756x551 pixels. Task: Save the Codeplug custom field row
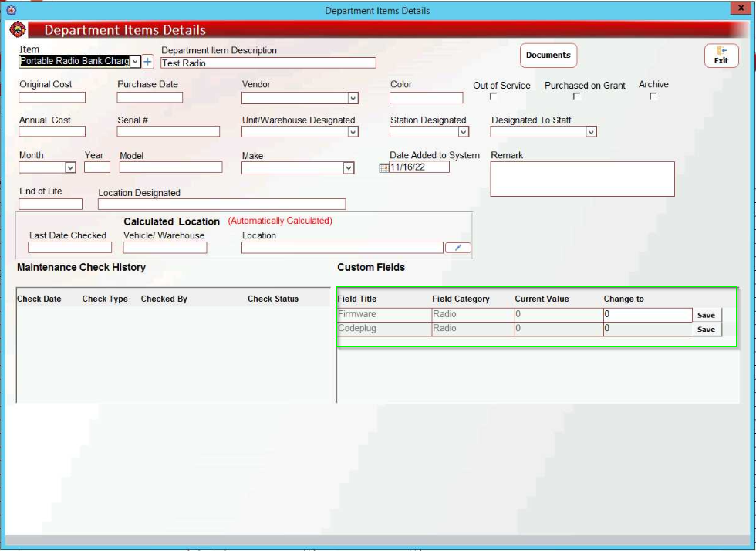[x=706, y=330]
